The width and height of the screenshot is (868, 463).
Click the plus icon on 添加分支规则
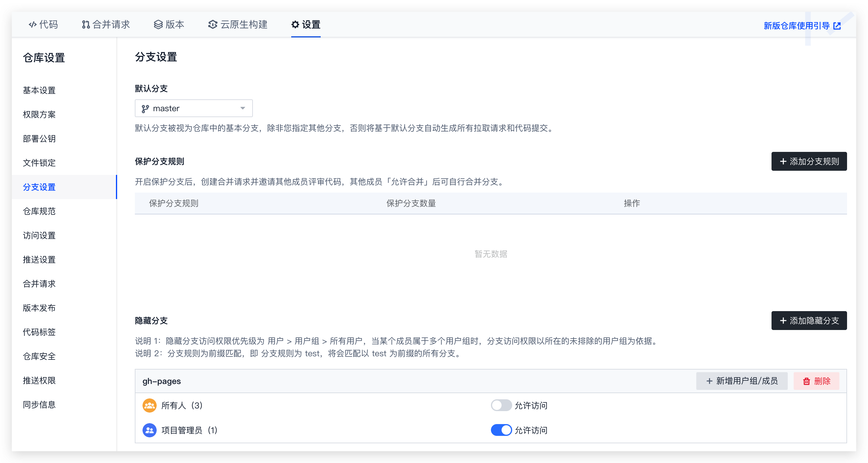pos(783,162)
